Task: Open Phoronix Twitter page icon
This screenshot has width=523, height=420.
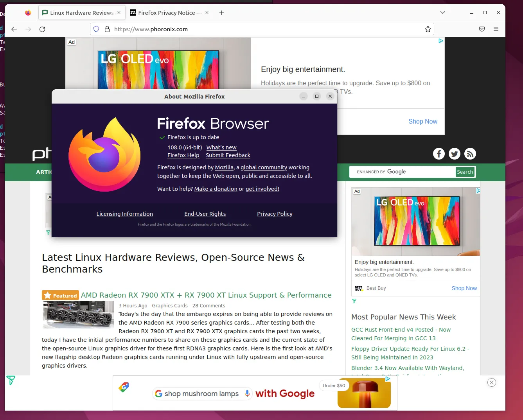Action: pos(454,154)
